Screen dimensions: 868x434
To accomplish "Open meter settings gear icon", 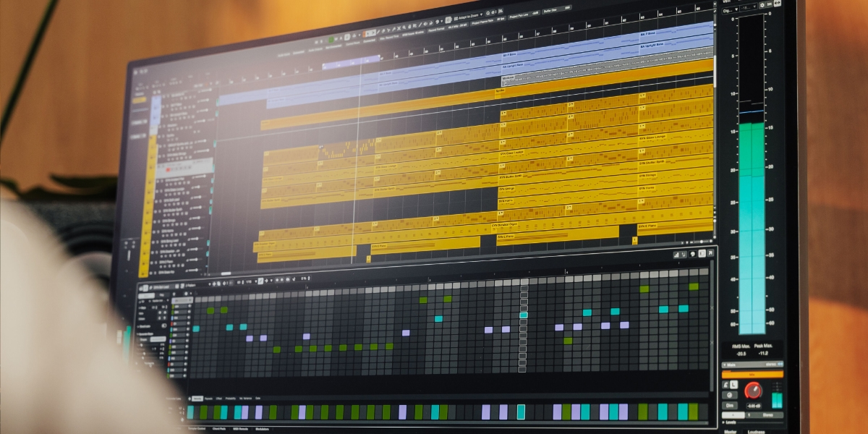I will click(762, 5).
